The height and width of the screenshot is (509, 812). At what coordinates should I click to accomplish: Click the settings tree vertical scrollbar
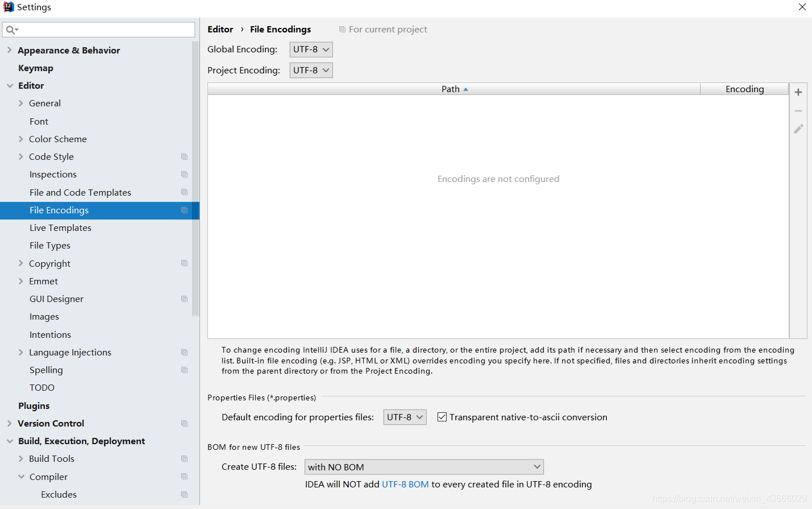195,179
